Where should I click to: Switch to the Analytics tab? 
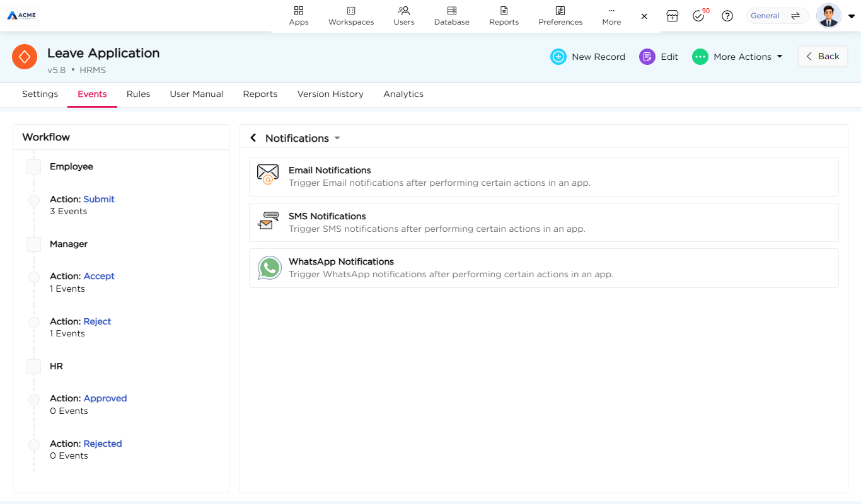(403, 94)
